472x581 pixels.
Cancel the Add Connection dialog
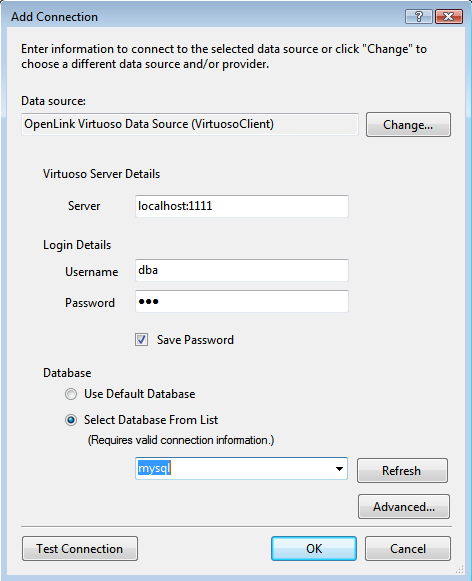408,548
